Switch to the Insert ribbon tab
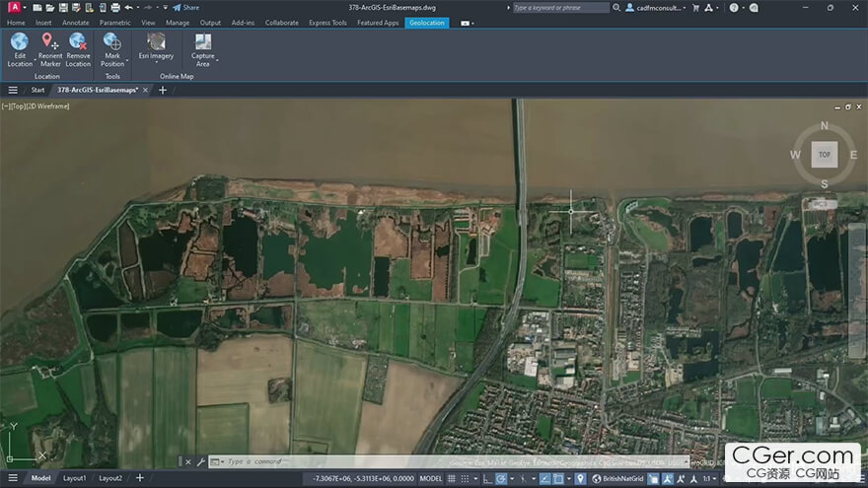Viewport: 868px width, 488px height. 43,23
